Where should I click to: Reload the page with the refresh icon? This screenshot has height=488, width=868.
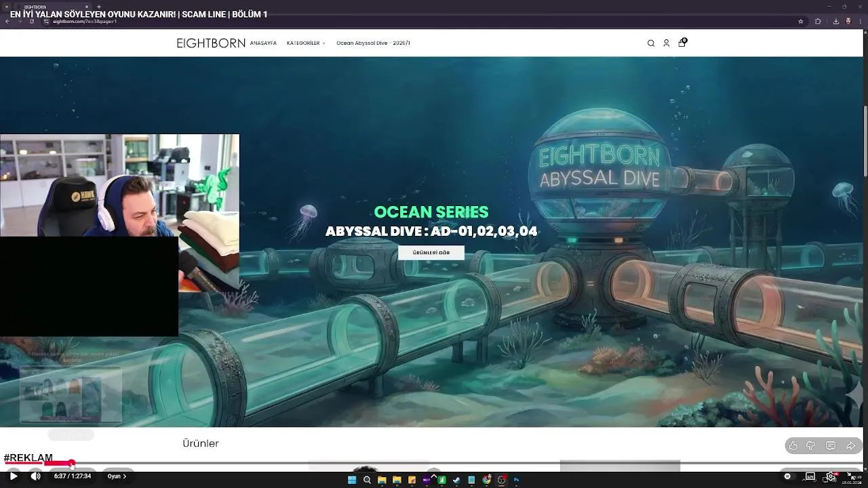coord(31,21)
